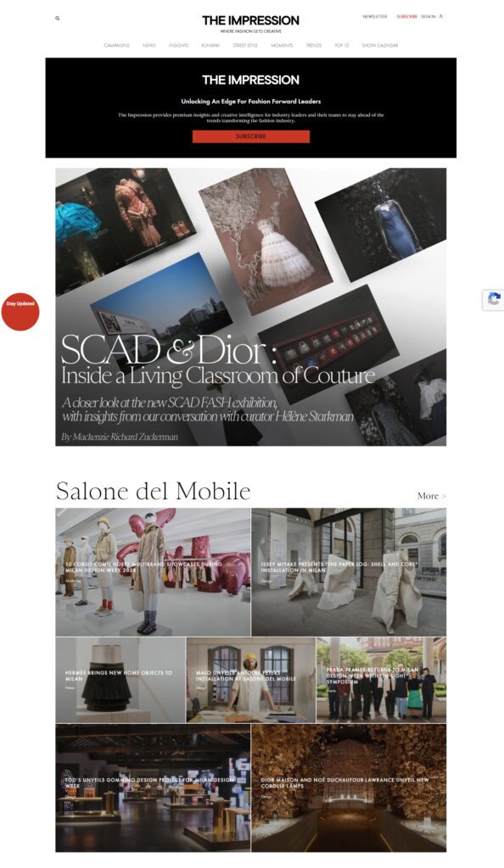Image resolution: width=504 pixels, height=868 pixels.
Task: Open the user account icon
Action: click(441, 17)
